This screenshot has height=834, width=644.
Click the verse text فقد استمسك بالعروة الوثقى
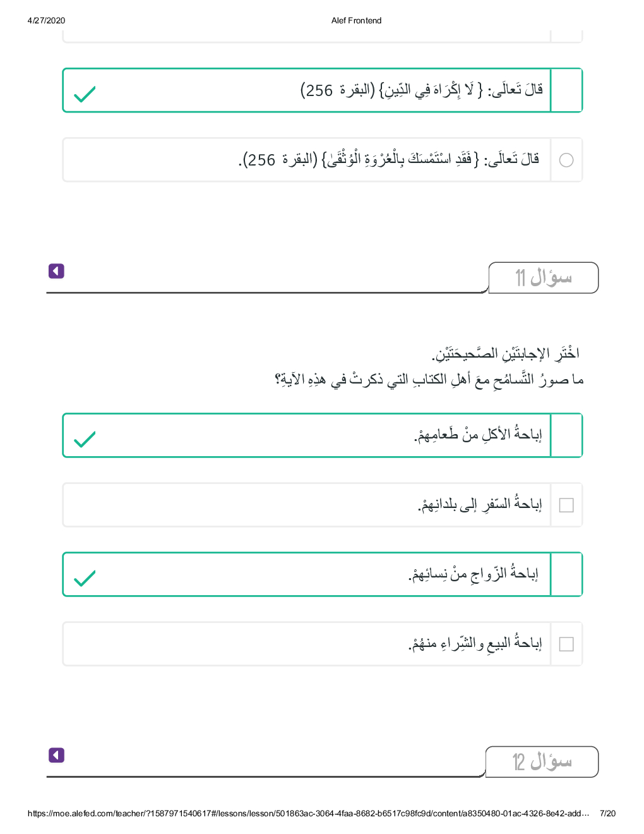(389, 159)
